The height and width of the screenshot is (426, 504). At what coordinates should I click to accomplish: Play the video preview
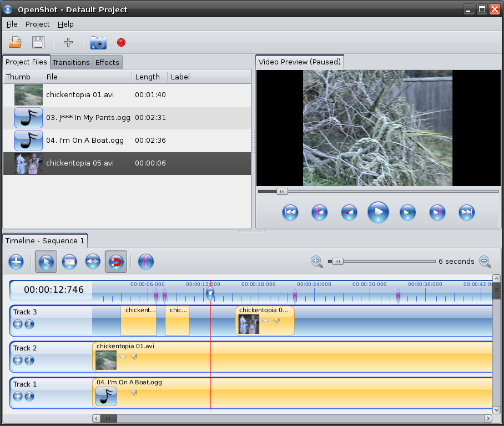click(378, 212)
